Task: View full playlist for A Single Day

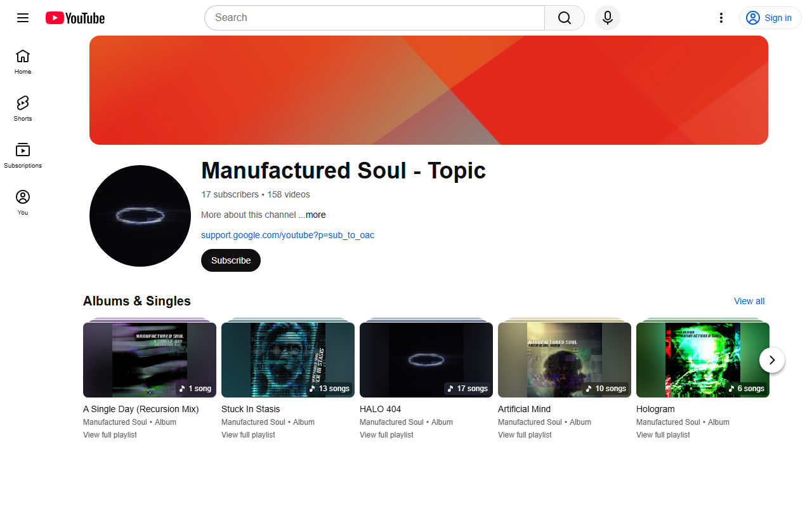Action: point(110,435)
